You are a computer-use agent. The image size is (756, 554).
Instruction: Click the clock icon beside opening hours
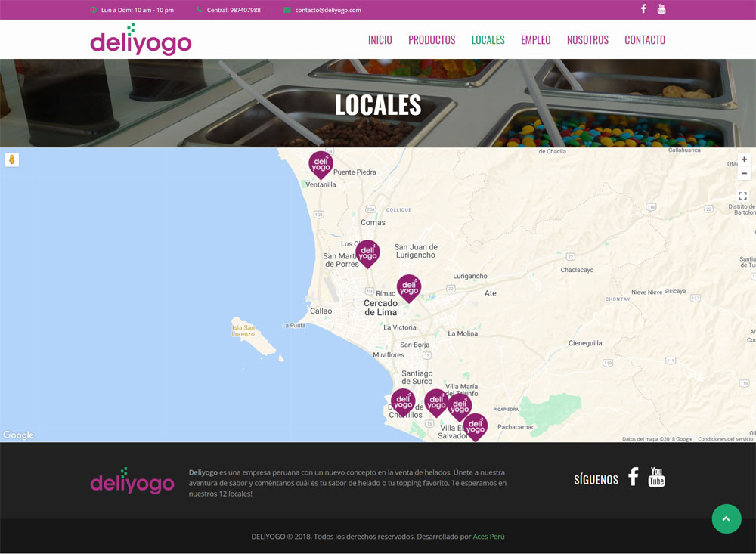coord(94,10)
